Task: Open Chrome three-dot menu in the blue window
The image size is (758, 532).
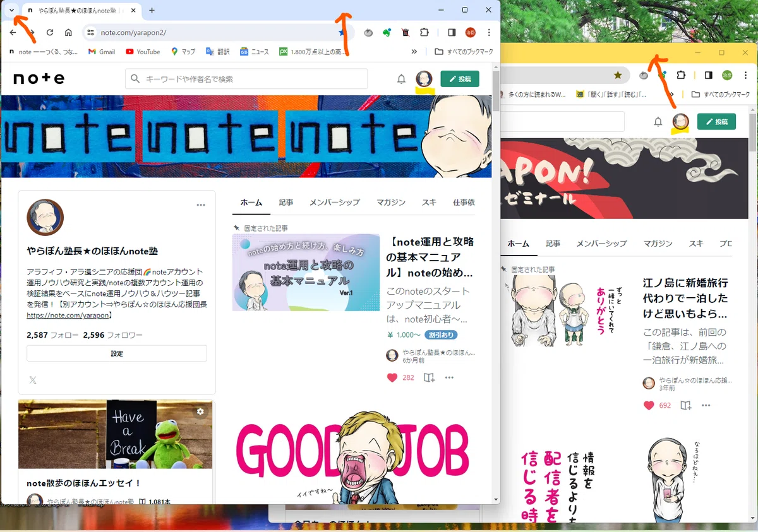Action: point(489,32)
